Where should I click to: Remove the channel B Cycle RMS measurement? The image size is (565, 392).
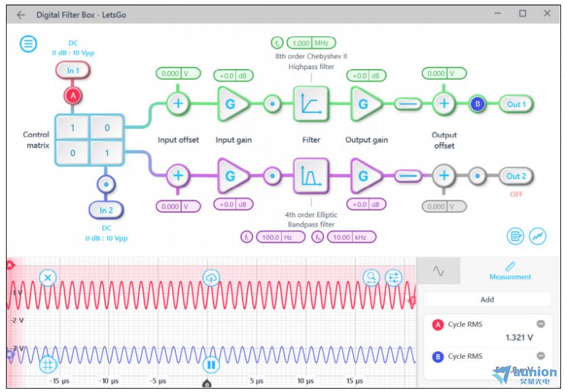[x=541, y=355]
